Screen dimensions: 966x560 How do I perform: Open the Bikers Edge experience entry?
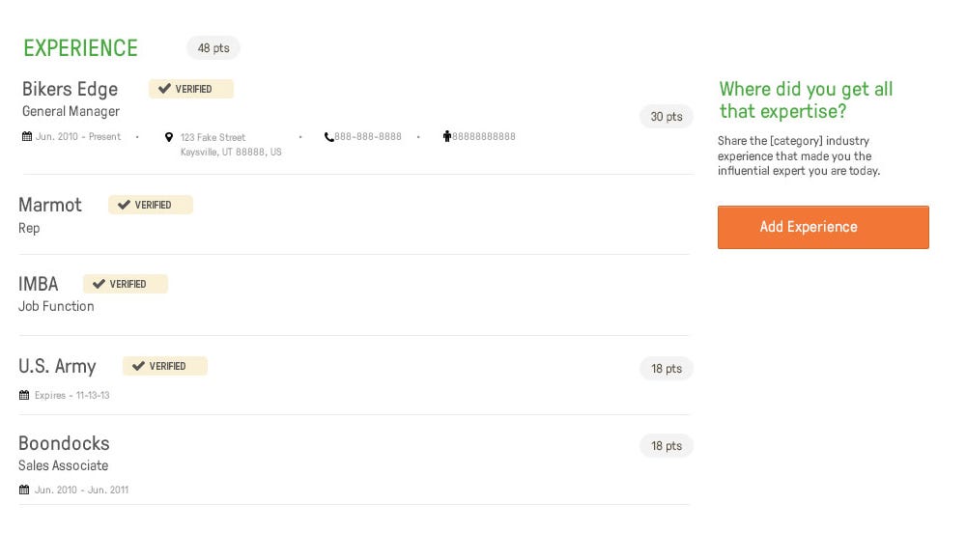tap(70, 89)
